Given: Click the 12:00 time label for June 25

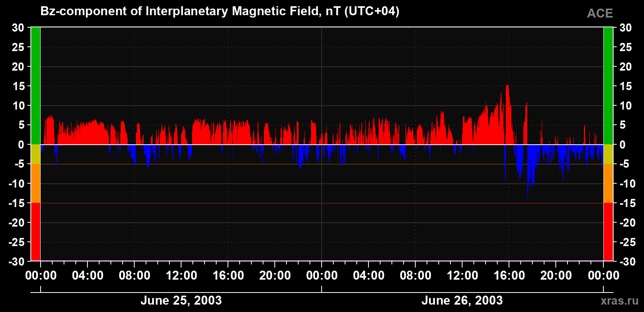Looking at the screenshot, I should pyautogui.click(x=181, y=276).
